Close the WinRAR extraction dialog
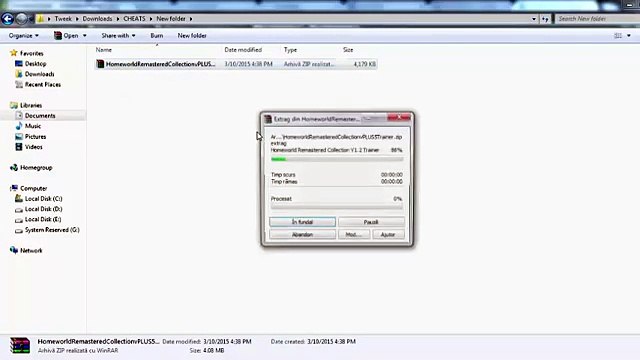The height and width of the screenshot is (360, 640). pos(399,118)
